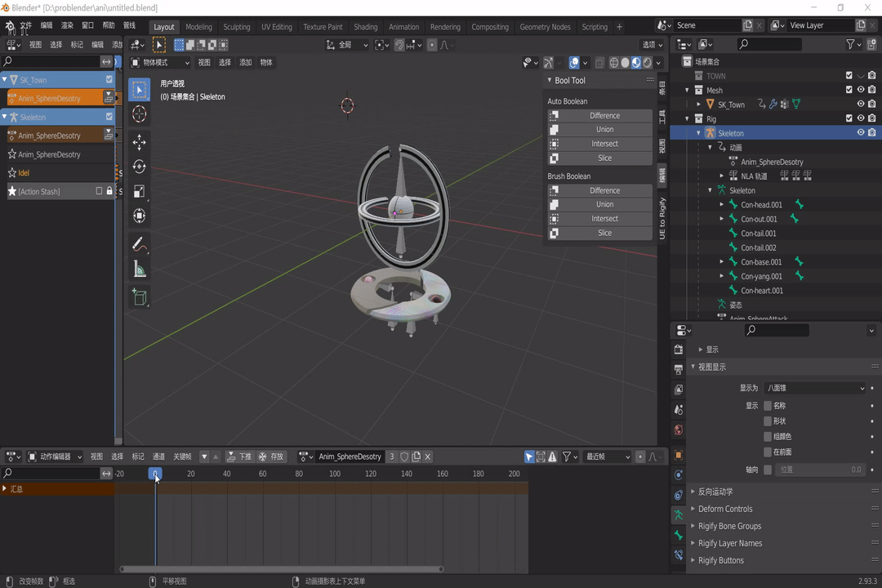Enable the In Front checkbox
The width and height of the screenshot is (882, 588).
click(767, 452)
